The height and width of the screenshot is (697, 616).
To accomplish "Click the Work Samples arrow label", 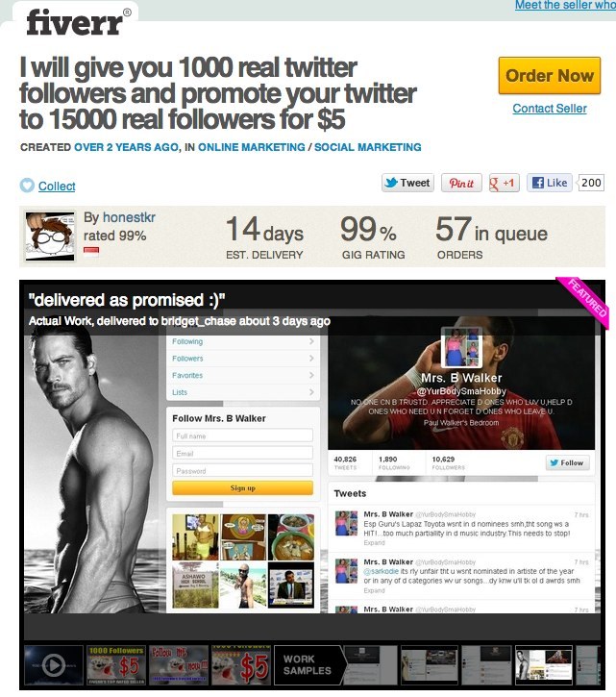I will click(x=309, y=665).
